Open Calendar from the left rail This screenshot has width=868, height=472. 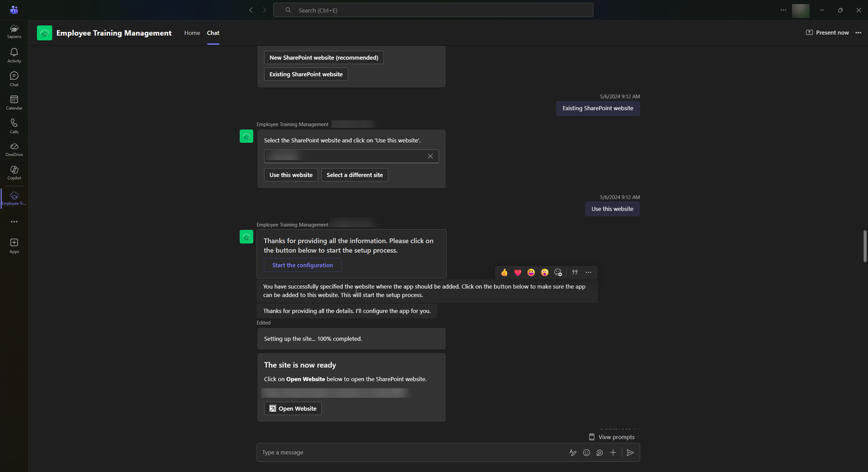pyautogui.click(x=14, y=102)
